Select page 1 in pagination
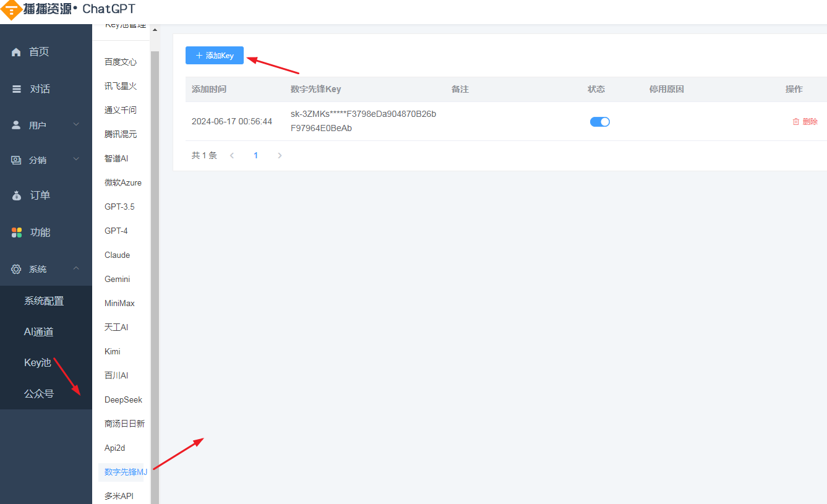The height and width of the screenshot is (504, 827). [255, 156]
